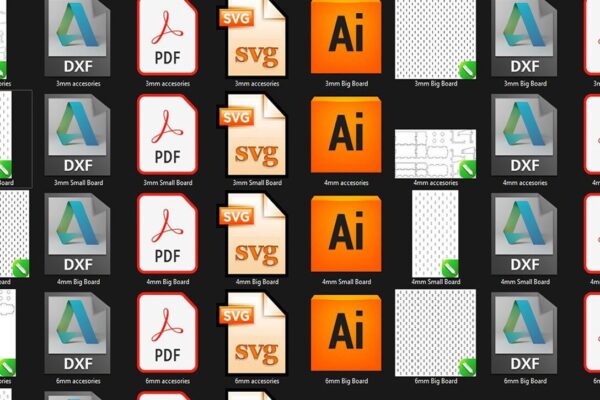Select the 4mm accesories Ai file icon

[346, 135]
